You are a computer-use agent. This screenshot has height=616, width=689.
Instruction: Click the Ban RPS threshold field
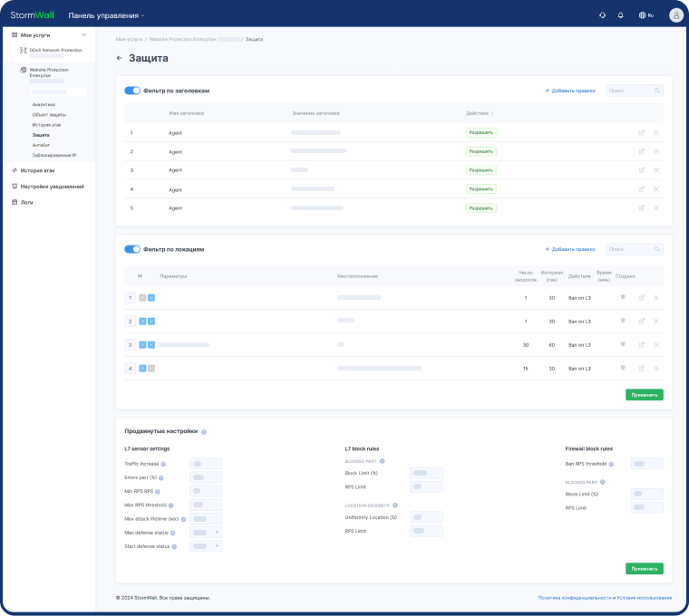point(646,464)
